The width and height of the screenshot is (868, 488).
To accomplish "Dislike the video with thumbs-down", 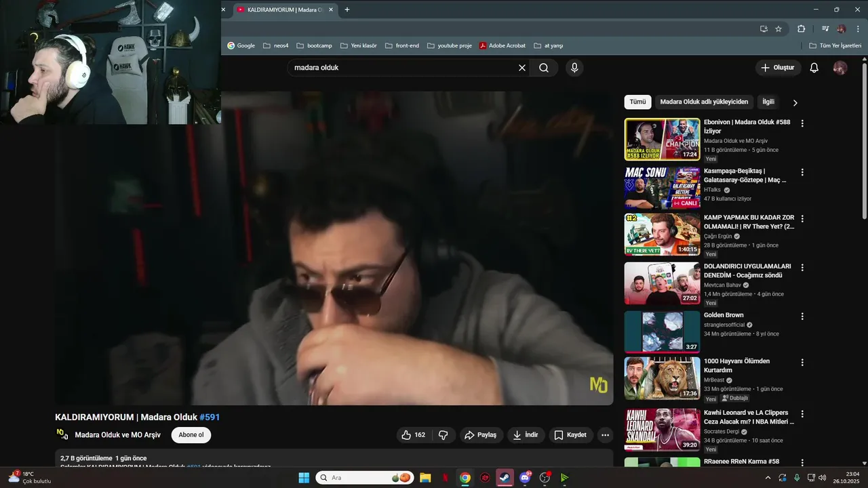I will (443, 435).
